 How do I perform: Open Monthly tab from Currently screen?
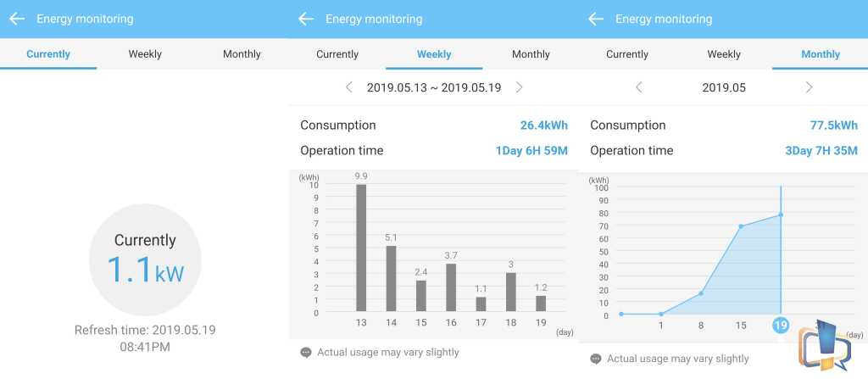242,54
